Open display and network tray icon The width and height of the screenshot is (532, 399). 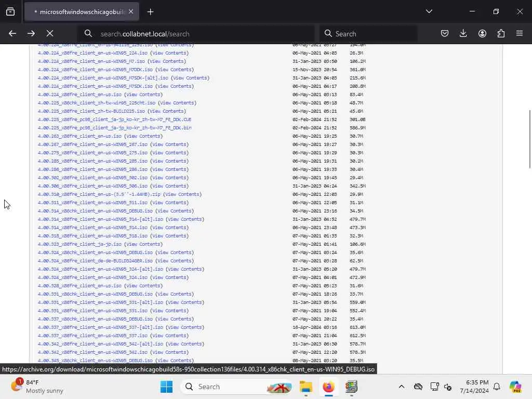point(434,387)
